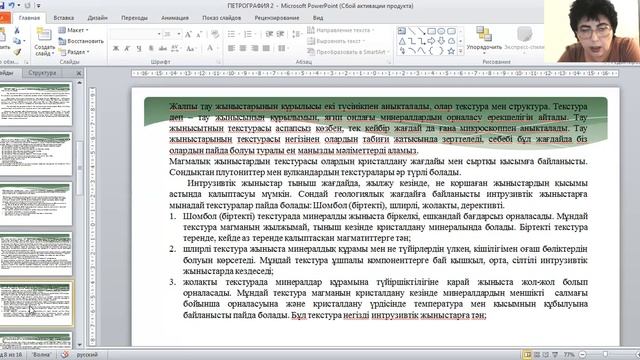Open the Вставка tab
640x360 pixels.
[64, 18]
